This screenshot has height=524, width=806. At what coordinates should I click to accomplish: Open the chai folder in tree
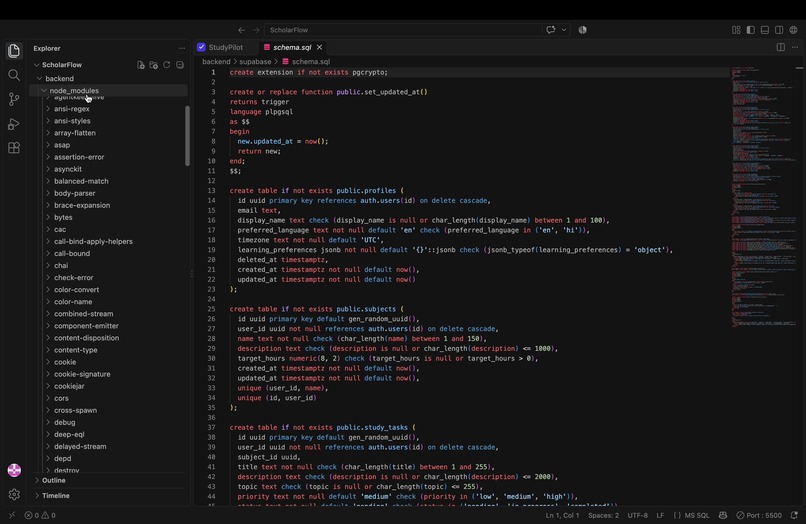(x=61, y=265)
